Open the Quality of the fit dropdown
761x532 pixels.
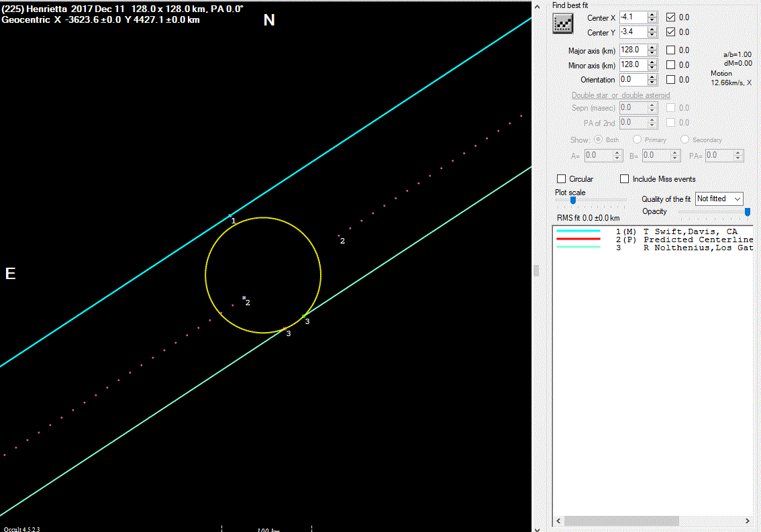[719, 199]
